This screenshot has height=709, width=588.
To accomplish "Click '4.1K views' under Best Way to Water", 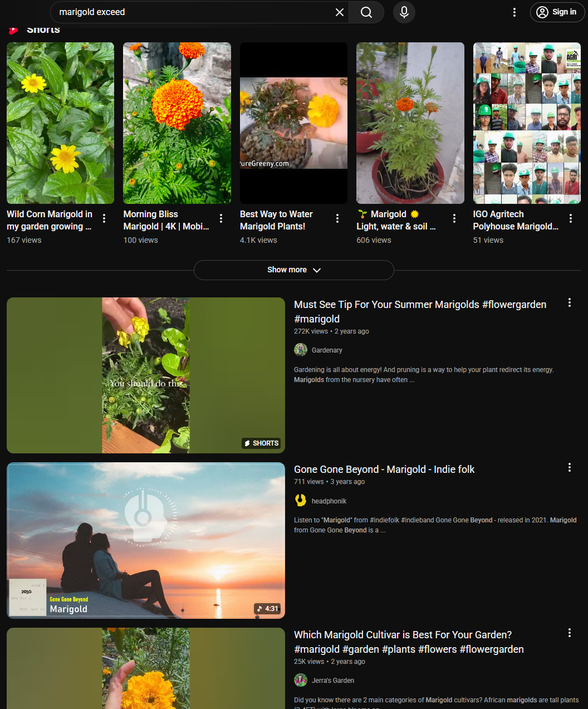I will 258,240.
